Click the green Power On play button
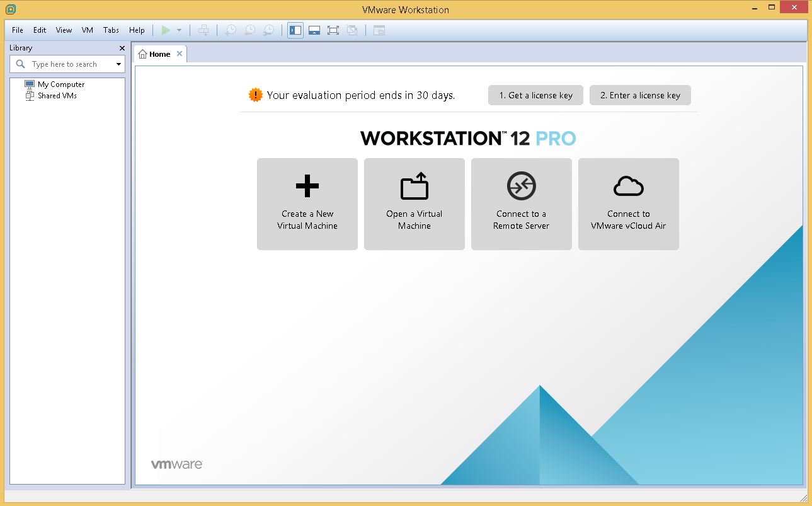 (x=166, y=30)
